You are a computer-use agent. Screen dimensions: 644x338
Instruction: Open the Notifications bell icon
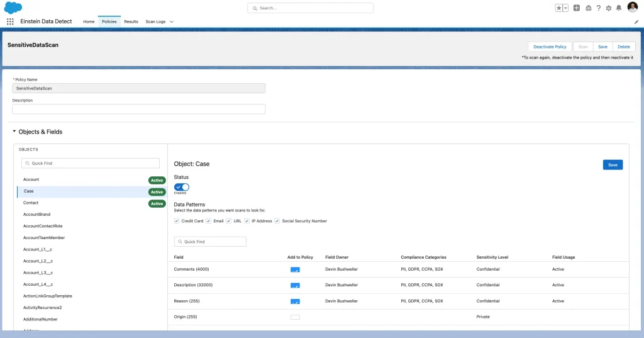pos(619,8)
